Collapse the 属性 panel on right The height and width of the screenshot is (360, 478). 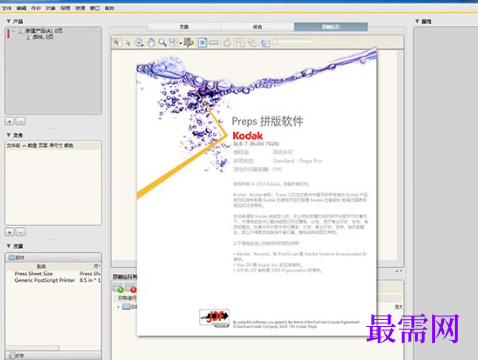(x=417, y=21)
